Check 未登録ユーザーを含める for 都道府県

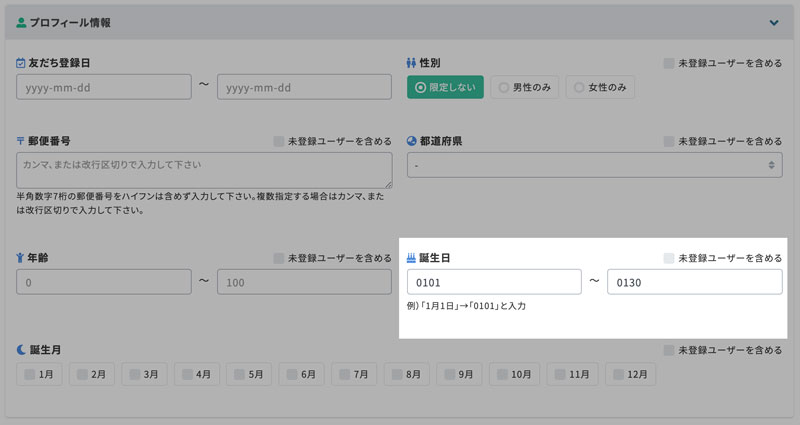[669, 141]
